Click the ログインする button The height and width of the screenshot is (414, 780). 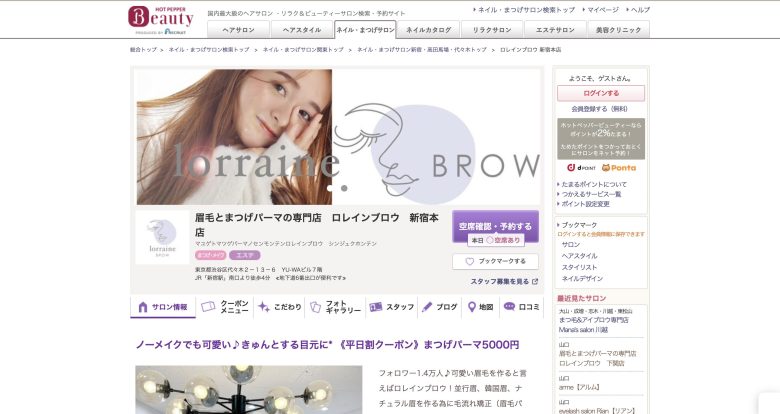pyautogui.click(x=601, y=93)
